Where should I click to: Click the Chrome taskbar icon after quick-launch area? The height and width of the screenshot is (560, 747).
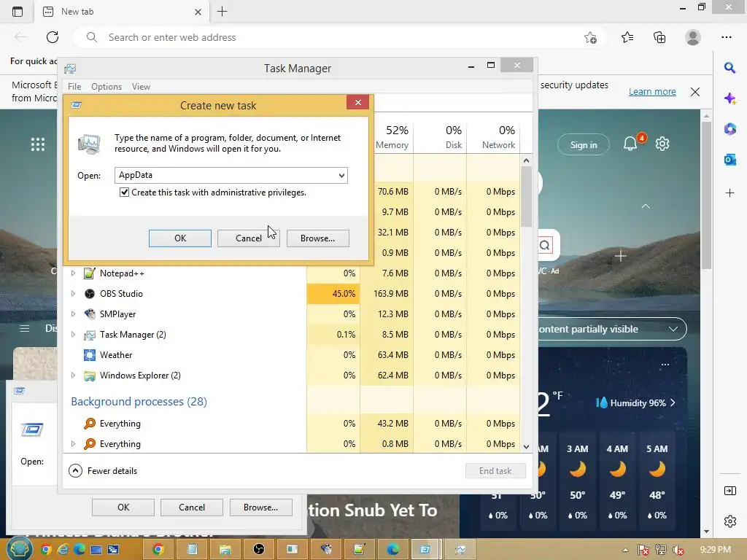158,550
